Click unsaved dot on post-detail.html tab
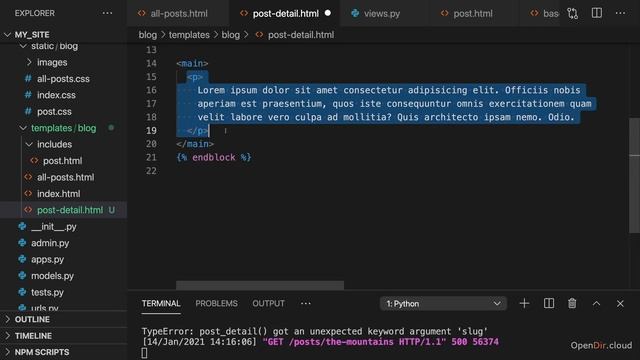 pyautogui.click(x=327, y=13)
